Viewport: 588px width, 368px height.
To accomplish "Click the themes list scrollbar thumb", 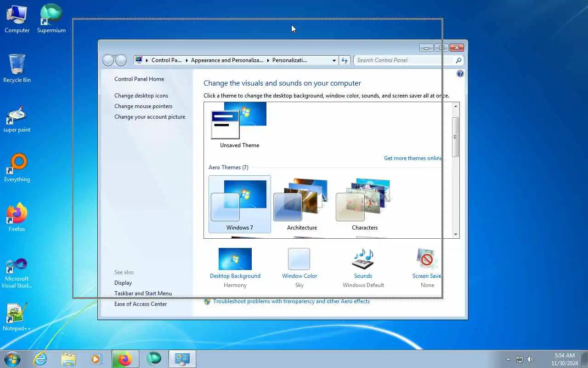I will (456, 137).
